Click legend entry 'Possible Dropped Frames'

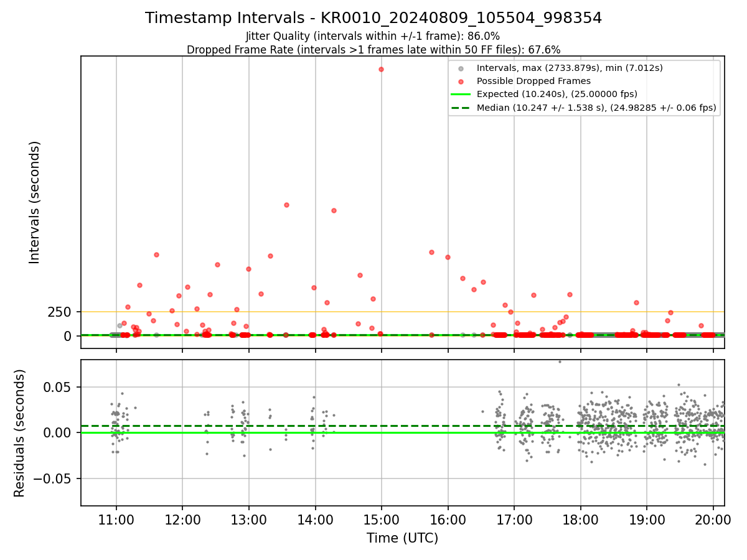click(x=533, y=81)
